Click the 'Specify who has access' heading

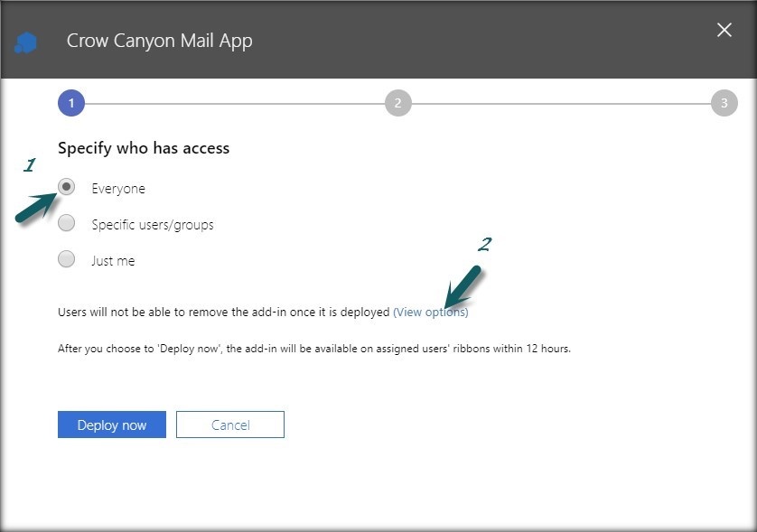[x=144, y=148]
